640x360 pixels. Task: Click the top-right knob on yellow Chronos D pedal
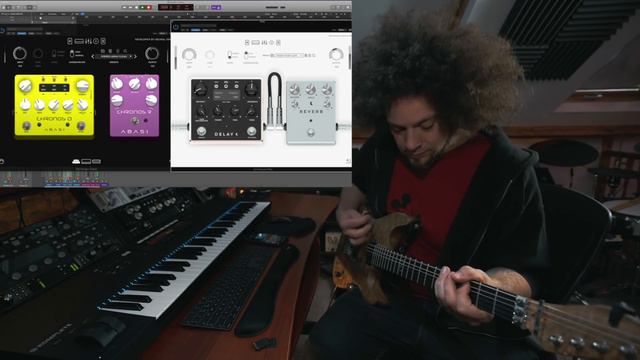pos(82,86)
